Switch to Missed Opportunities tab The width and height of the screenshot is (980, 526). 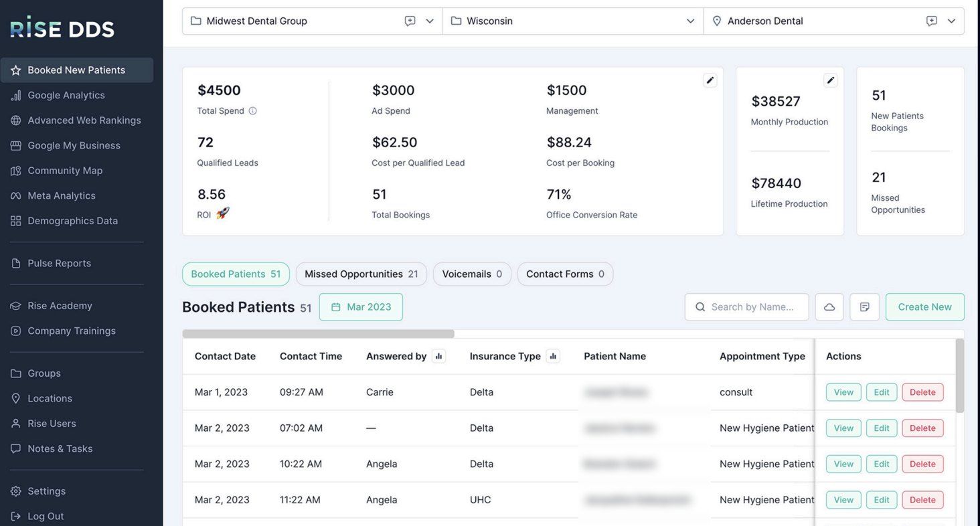point(361,274)
